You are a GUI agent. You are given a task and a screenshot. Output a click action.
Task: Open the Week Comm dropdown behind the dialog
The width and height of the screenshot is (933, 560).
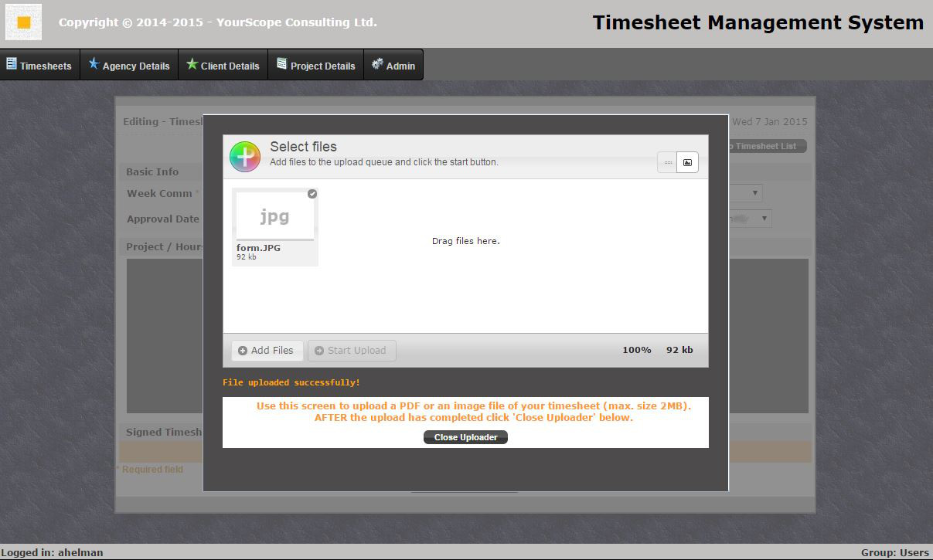[755, 193]
